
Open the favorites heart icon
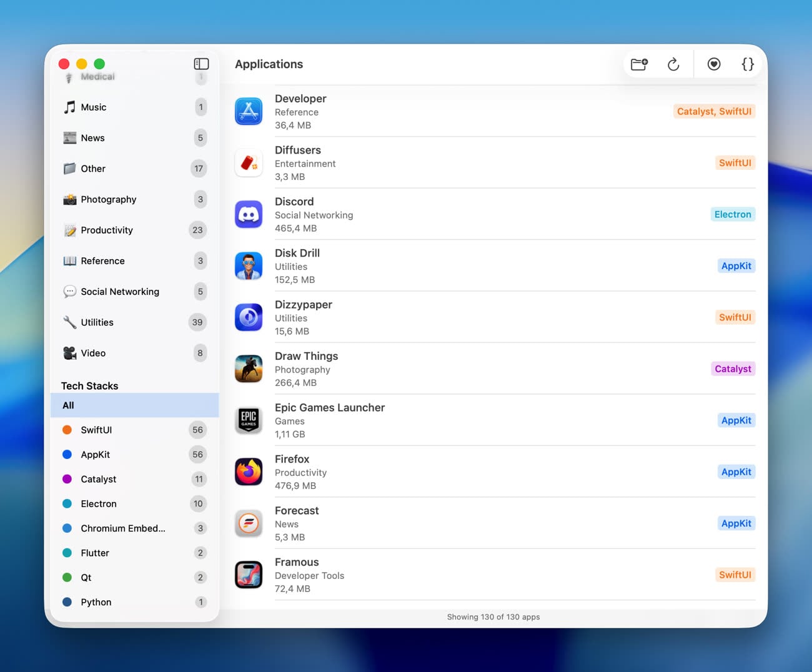(x=713, y=64)
